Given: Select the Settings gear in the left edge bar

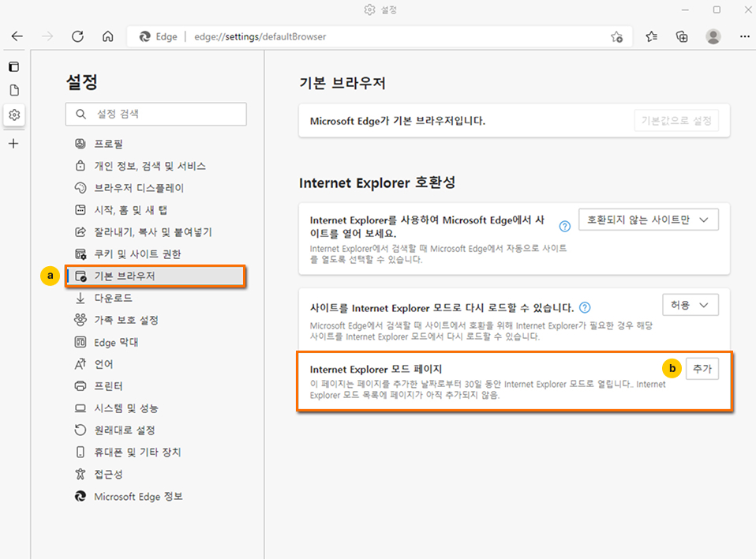Looking at the screenshot, I should click(x=13, y=115).
